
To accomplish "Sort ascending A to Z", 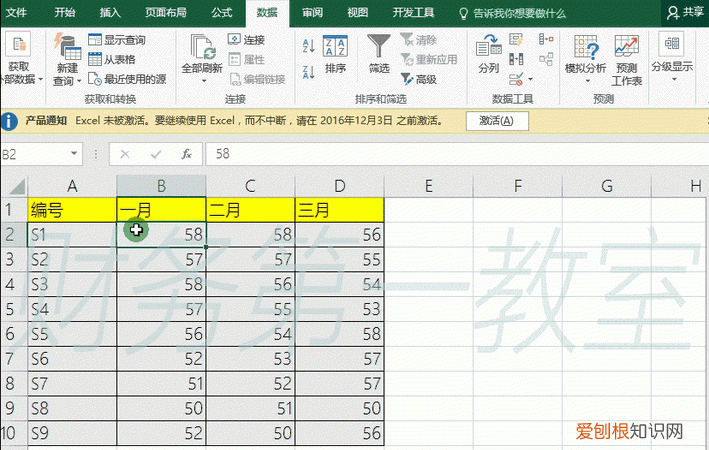I will click(308, 45).
